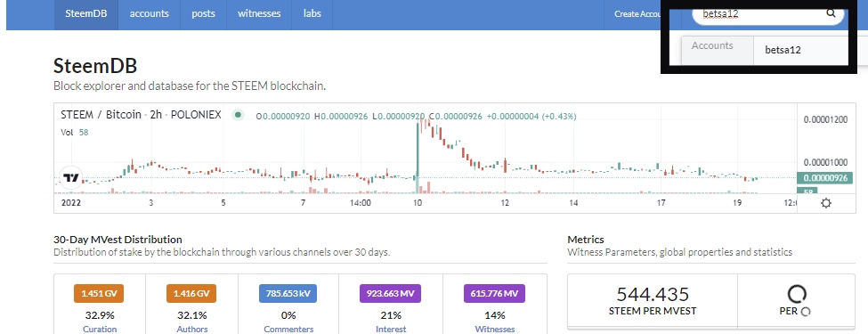Open the witnesses page
The width and height of the screenshot is (868, 334).
coord(259,13)
